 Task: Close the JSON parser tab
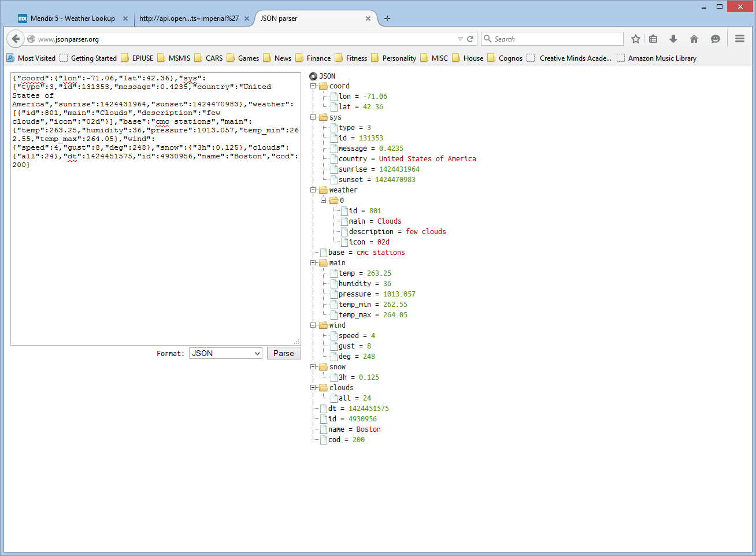tap(368, 18)
